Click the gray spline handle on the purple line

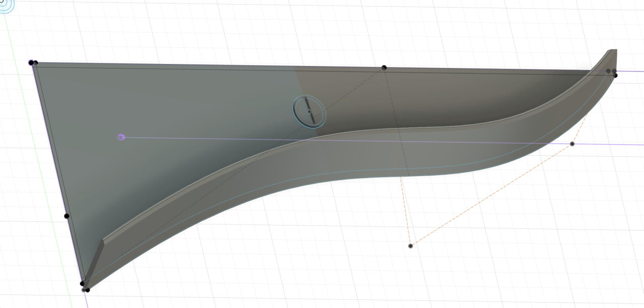coord(572,144)
